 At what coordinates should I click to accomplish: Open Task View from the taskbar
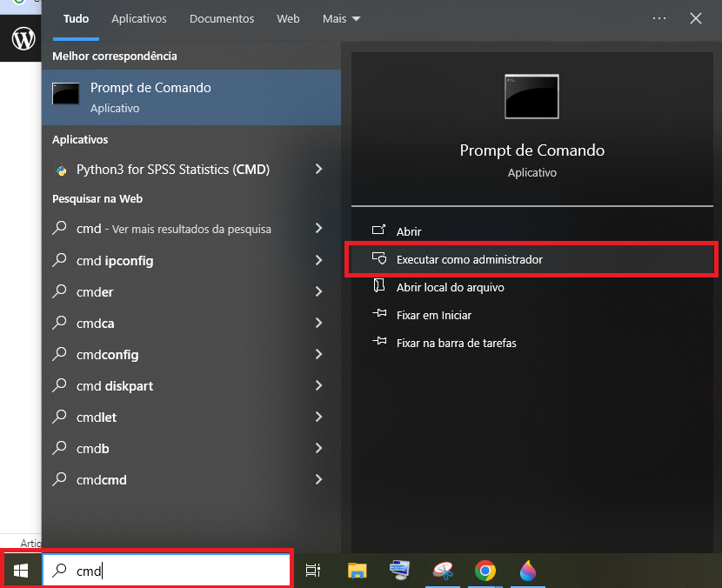(313, 571)
